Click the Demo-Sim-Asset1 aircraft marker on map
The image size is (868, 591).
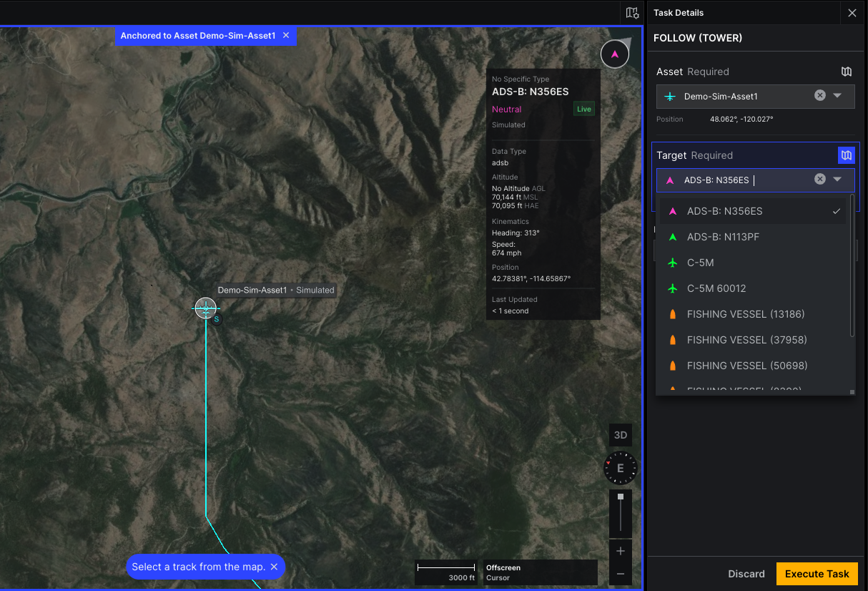click(206, 308)
